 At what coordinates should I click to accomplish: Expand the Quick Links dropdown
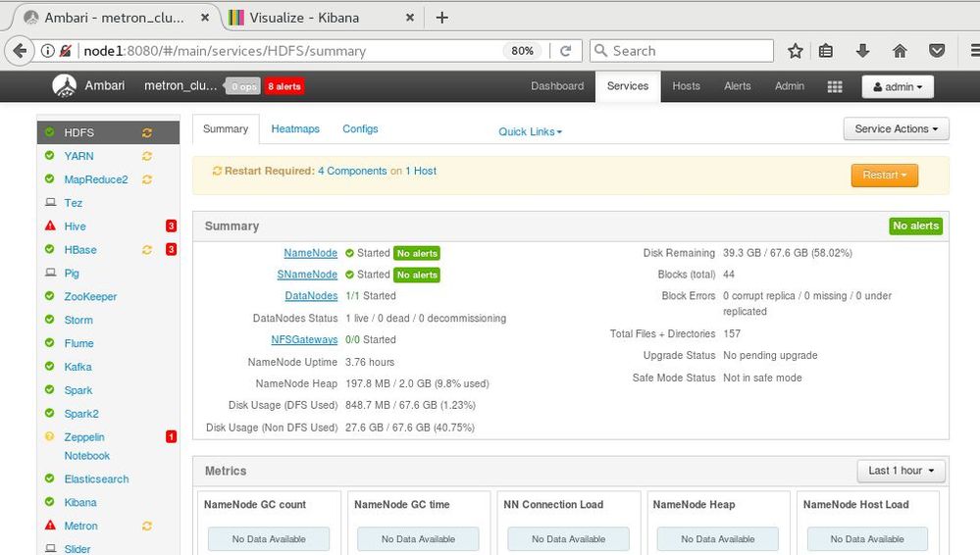(x=530, y=131)
